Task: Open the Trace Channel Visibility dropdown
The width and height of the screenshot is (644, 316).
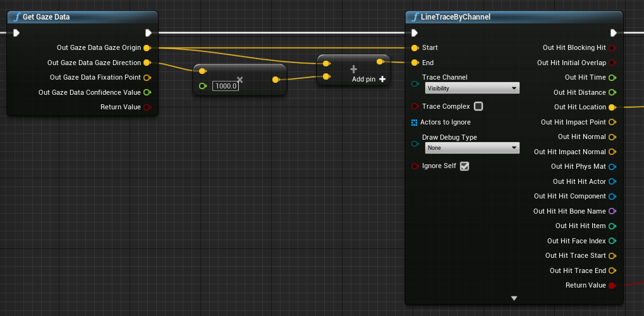Action: pyautogui.click(x=472, y=88)
